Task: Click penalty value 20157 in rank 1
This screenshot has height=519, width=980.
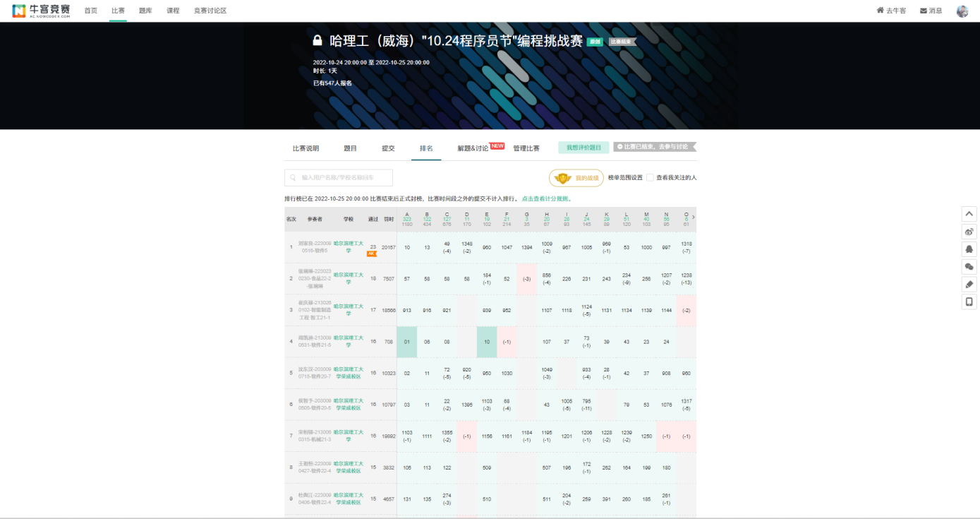Action: (x=389, y=247)
